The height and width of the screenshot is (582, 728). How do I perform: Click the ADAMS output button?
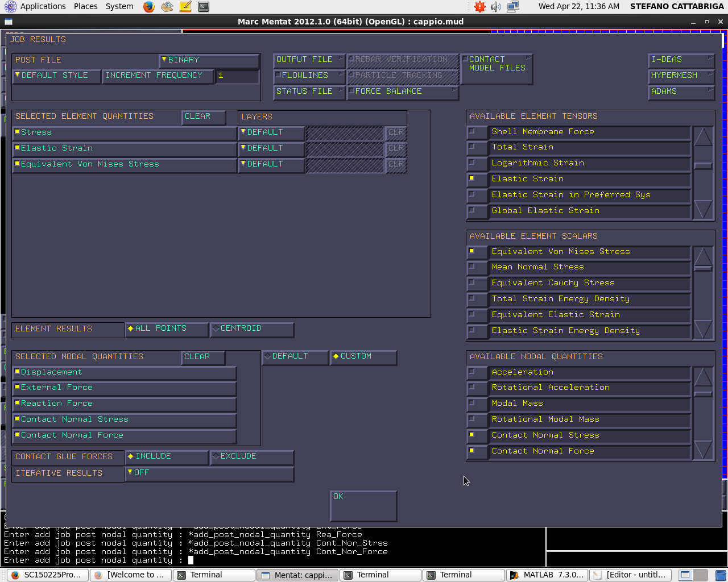[681, 92]
